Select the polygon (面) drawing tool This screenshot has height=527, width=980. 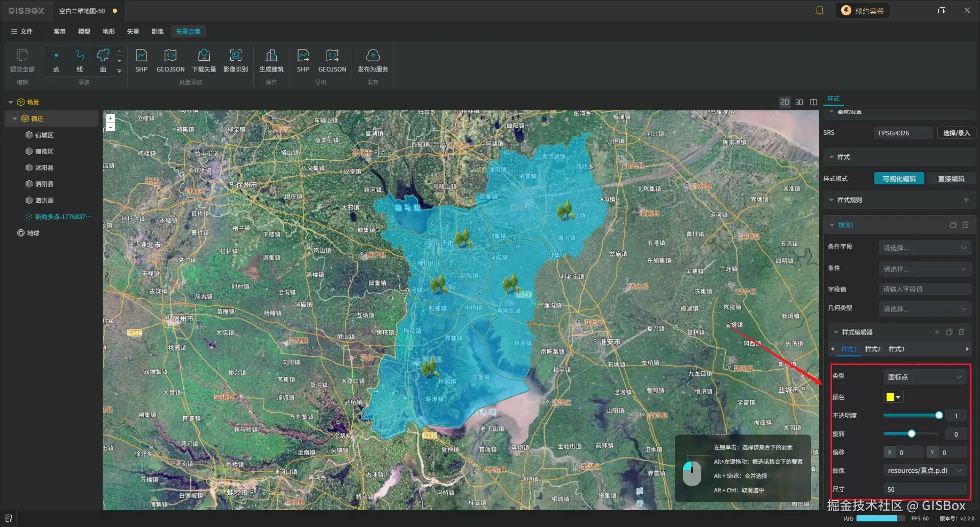[103, 60]
